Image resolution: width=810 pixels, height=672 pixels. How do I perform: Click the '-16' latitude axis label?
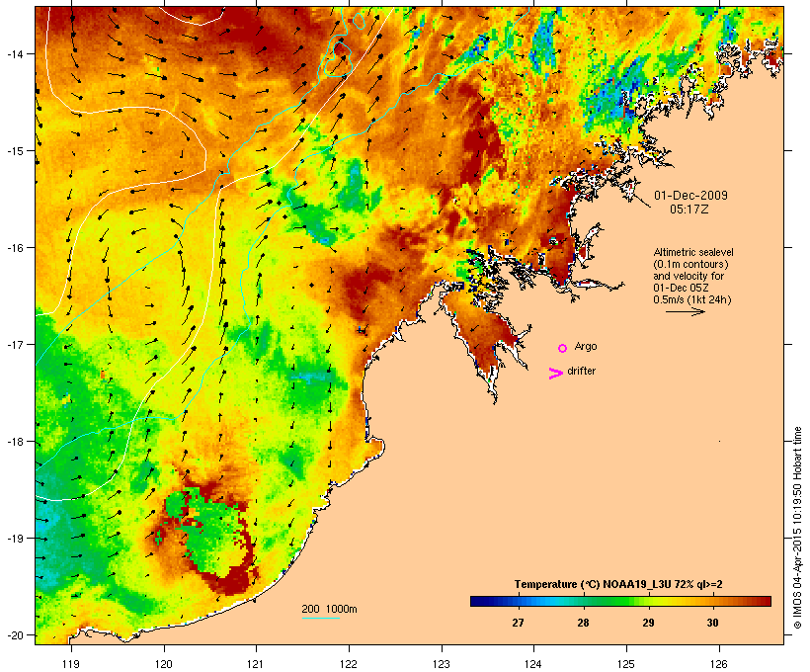tap(15, 248)
